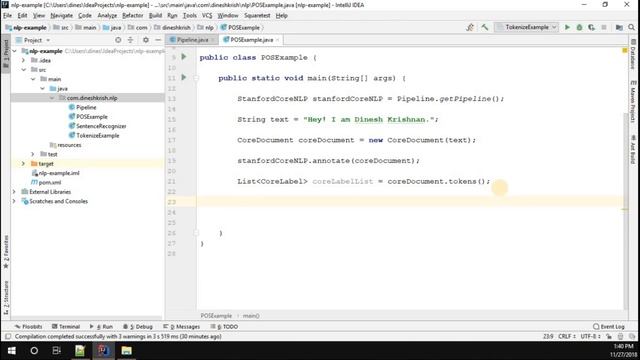
Task: Open the 0: Messages tool window
Action: [181, 327]
